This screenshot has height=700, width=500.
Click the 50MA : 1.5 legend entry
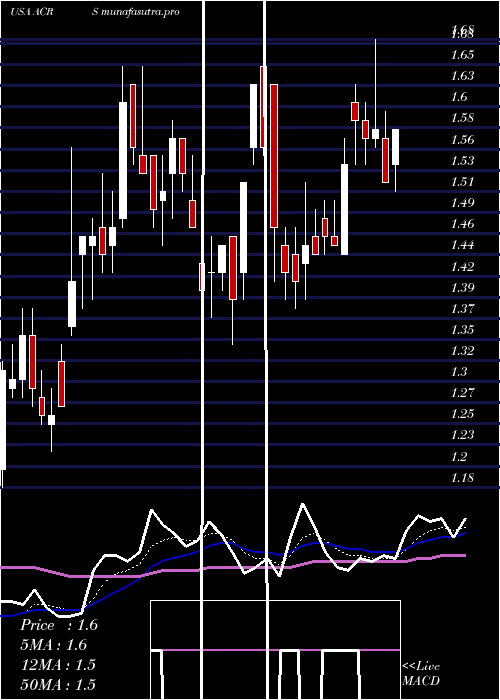coord(58,684)
